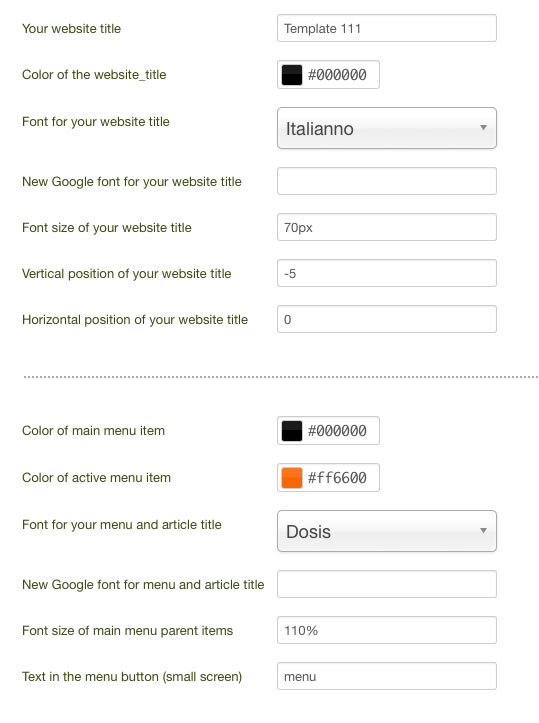The width and height of the screenshot is (539, 723).
Task: Open the Italianno font dropdown
Action: 386,128
